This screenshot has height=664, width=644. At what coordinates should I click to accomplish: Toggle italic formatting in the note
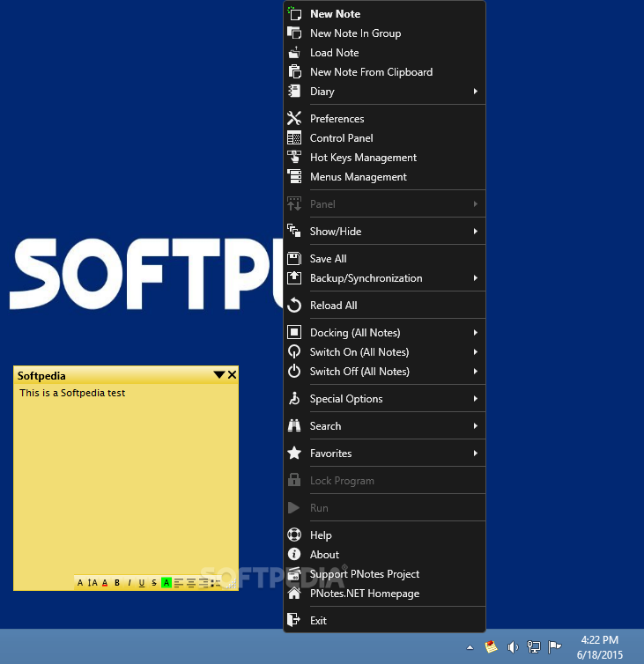tap(130, 583)
